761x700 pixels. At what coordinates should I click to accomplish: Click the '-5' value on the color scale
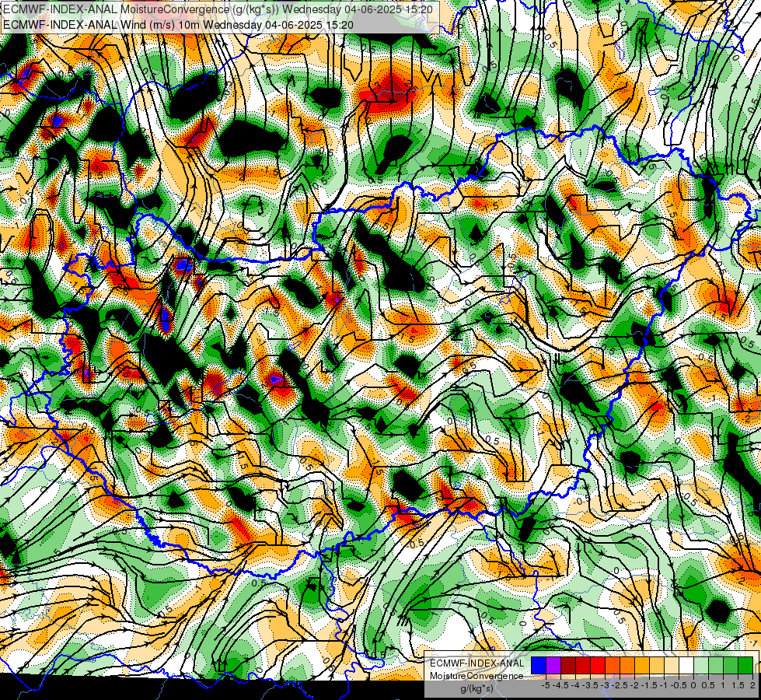click(546, 685)
